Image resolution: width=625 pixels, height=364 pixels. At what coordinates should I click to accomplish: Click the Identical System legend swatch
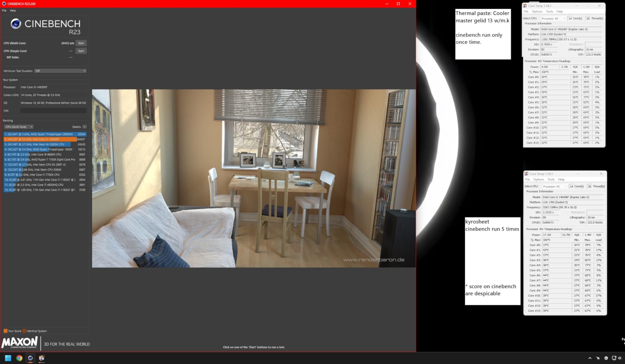pos(24,331)
